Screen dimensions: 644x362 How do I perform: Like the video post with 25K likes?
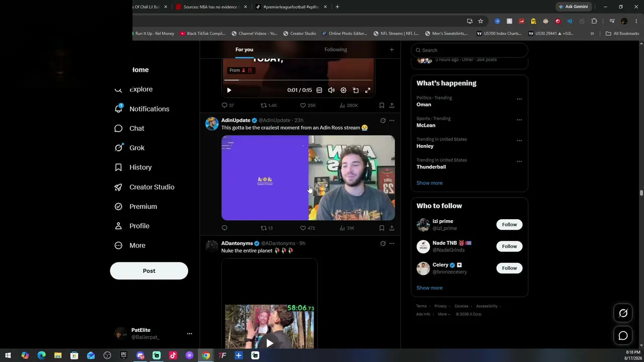coord(308,105)
